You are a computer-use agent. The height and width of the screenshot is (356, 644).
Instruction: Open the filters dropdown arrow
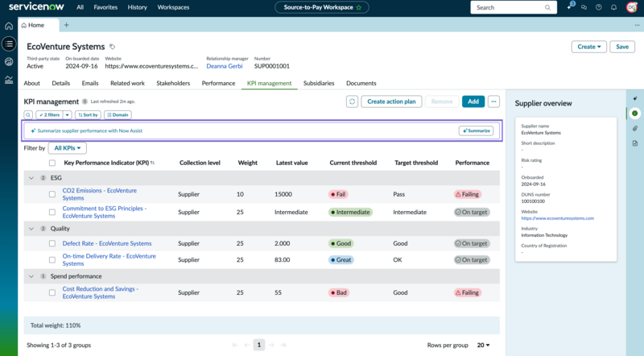click(x=68, y=115)
